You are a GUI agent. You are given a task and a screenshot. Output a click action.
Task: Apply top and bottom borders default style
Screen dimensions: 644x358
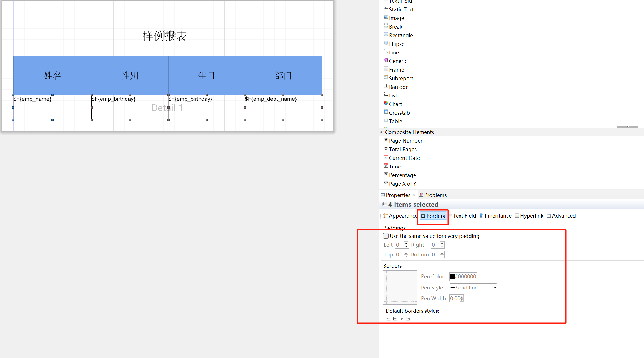(x=408, y=319)
